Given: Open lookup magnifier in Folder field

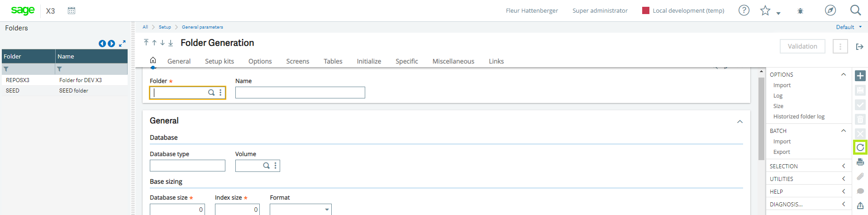Looking at the screenshot, I should pyautogui.click(x=211, y=93).
